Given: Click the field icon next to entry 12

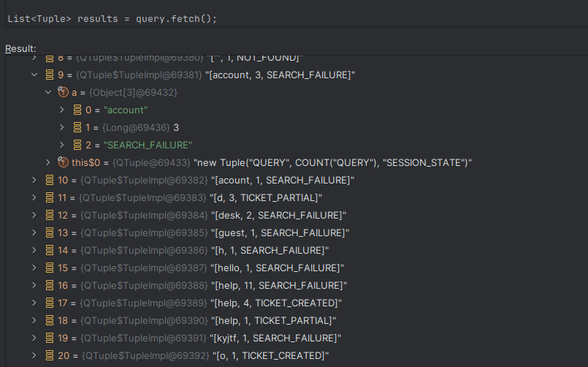Looking at the screenshot, I should pyautogui.click(x=50, y=215).
